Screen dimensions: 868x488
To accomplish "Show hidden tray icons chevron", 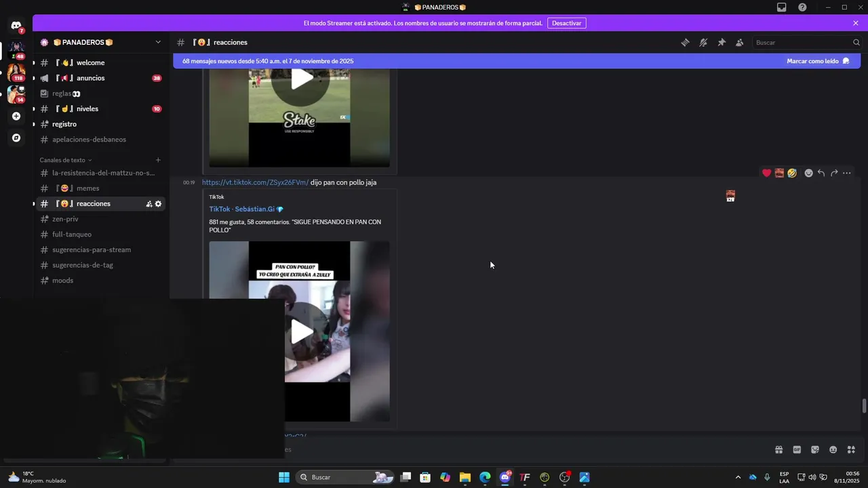I will [738, 477].
